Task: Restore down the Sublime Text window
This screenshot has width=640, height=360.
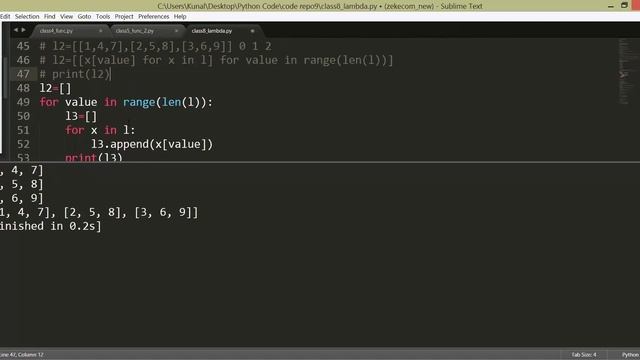Action: click(x=624, y=5)
